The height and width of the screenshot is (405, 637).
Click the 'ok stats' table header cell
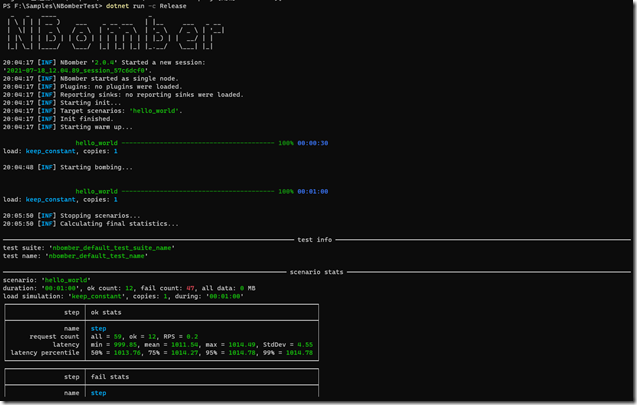click(202, 312)
